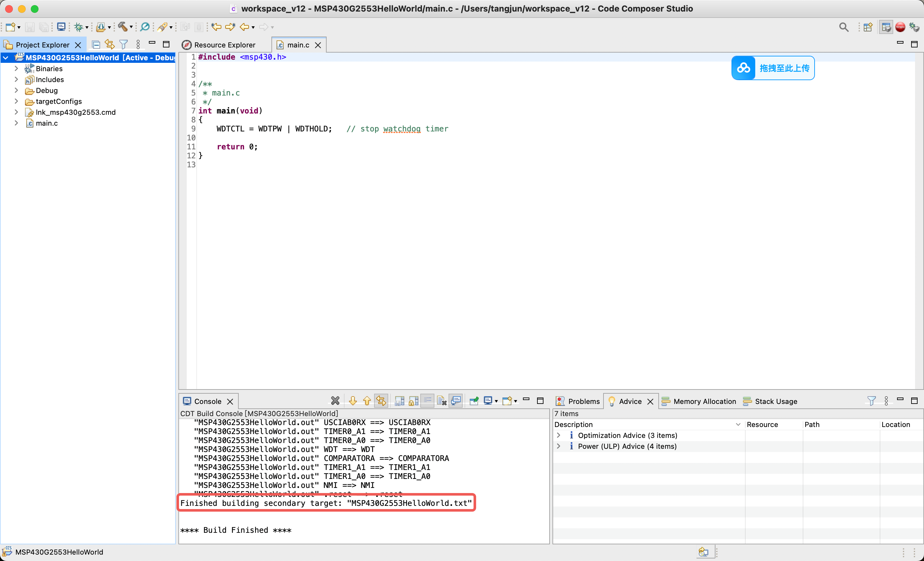Clear the Console output
The height and width of the screenshot is (561, 924).
[442, 401]
